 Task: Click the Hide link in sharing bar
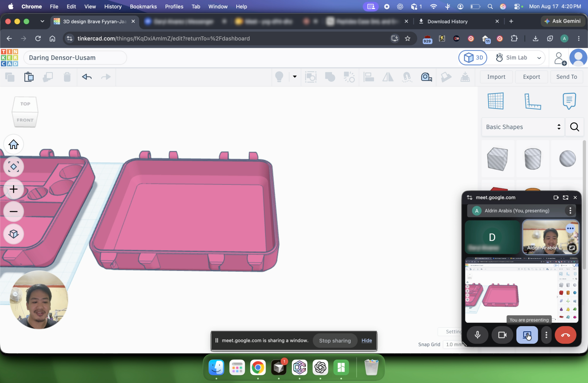pyautogui.click(x=367, y=341)
